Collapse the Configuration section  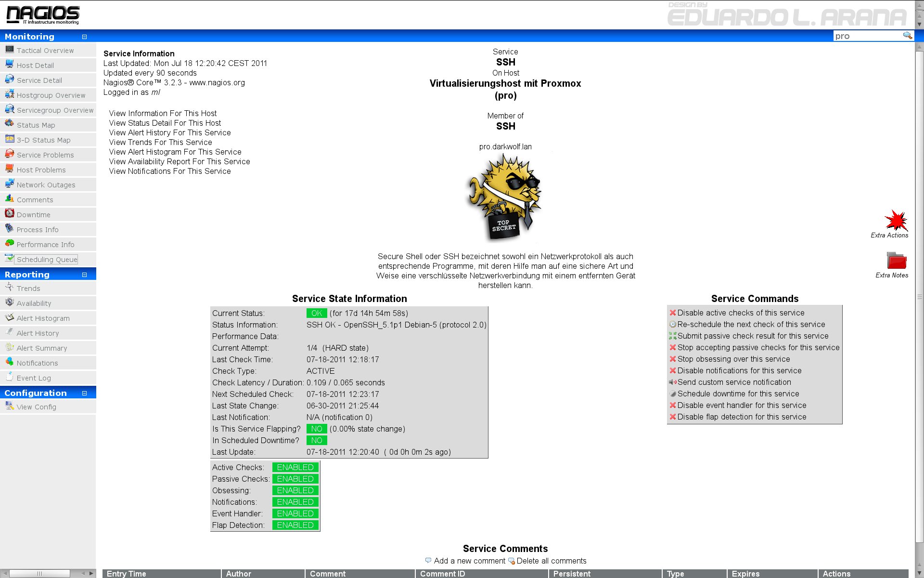[x=84, y=393]
